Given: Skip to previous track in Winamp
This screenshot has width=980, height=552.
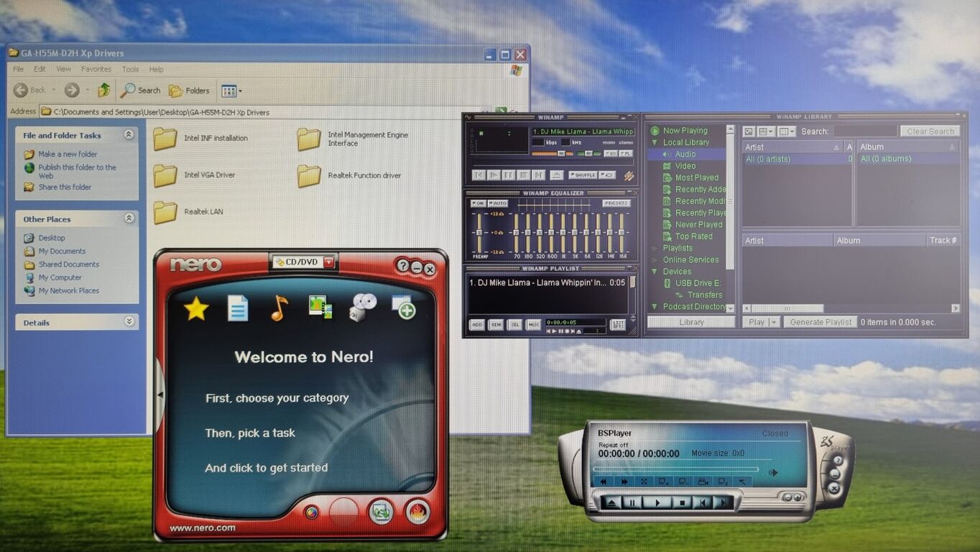Looking at the screenshot, I should [479, 175].
